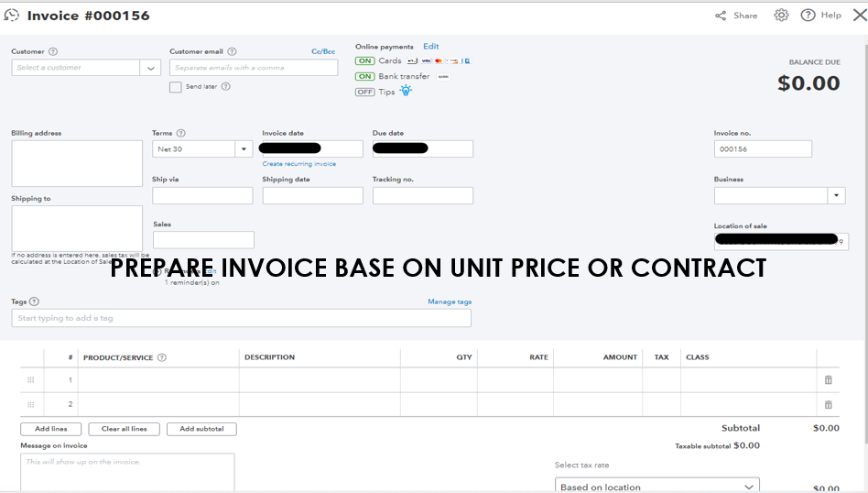Open the Business dropdown arrow

coord(836,195)
